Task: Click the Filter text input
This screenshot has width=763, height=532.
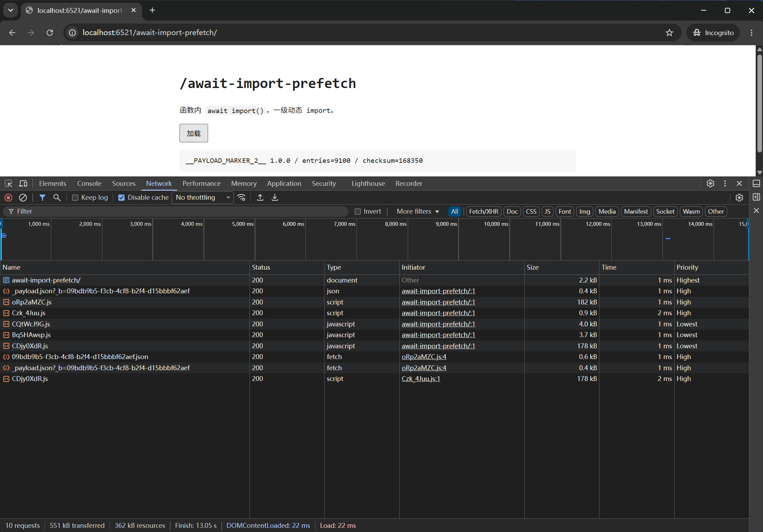Action: [x=176, y=212]
